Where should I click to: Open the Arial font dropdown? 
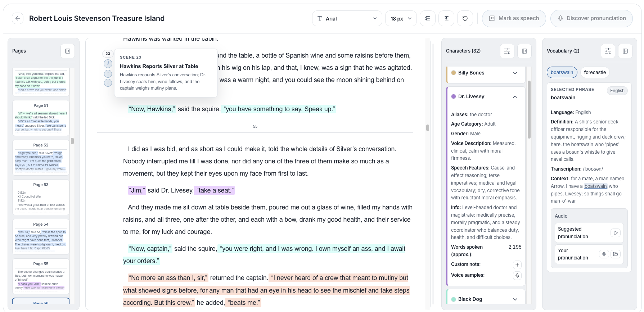pos(347,18)
